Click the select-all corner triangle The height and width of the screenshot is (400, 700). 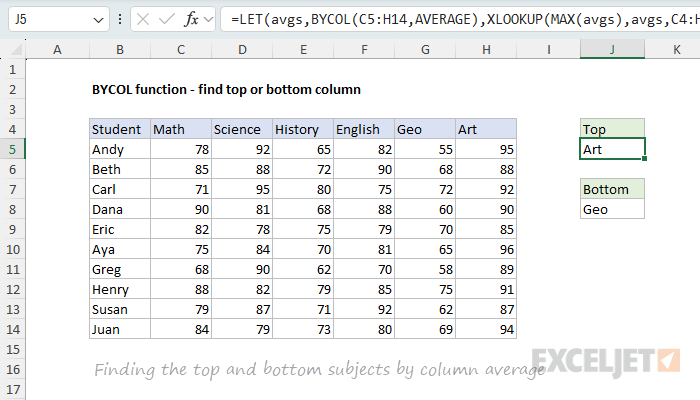(16, 50)
